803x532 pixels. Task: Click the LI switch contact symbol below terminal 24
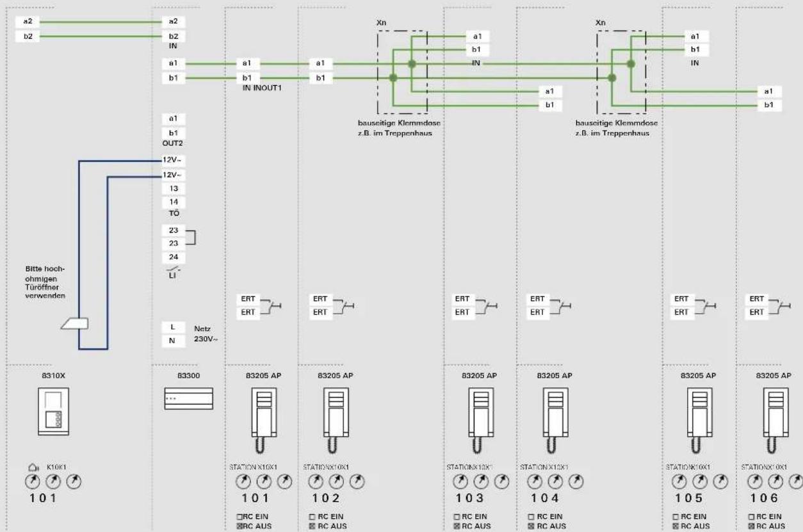tap(173, 270)
